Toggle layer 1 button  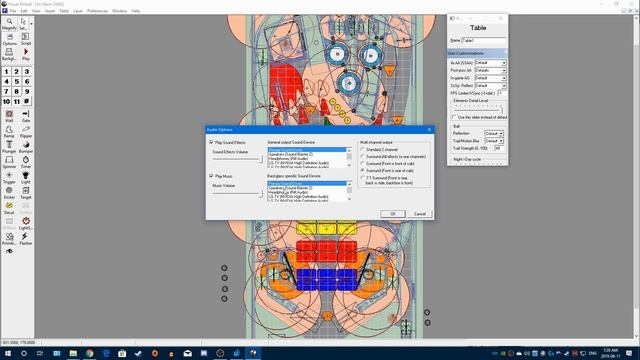click(6, 71)
